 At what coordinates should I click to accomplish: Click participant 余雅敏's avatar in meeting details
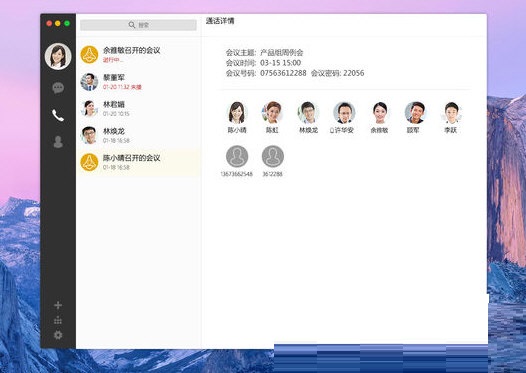[x=380, y=113]
